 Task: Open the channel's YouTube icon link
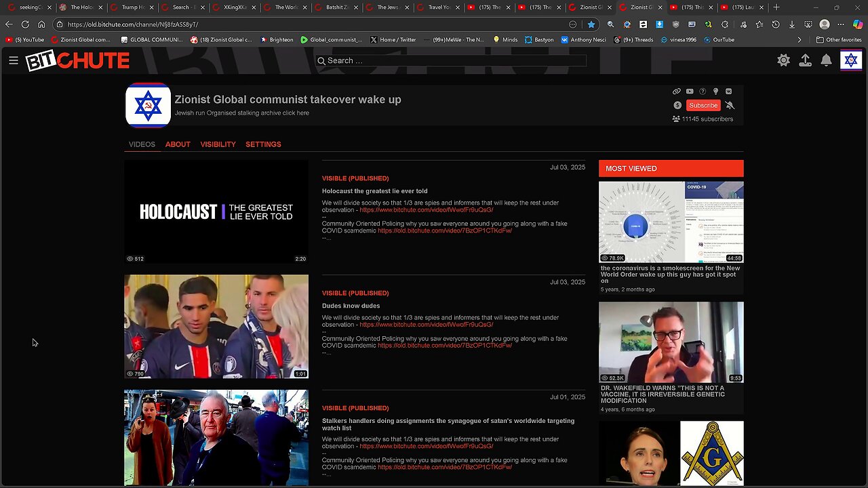point(690,91)
